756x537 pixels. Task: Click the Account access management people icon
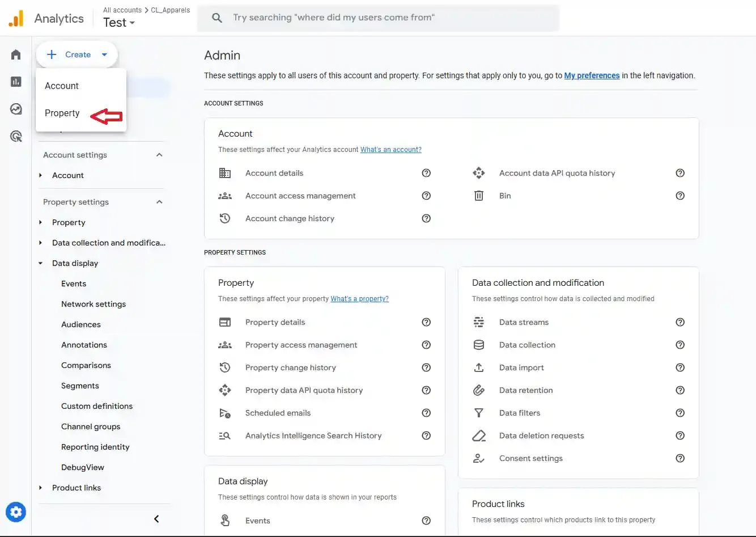coord(225,196)
